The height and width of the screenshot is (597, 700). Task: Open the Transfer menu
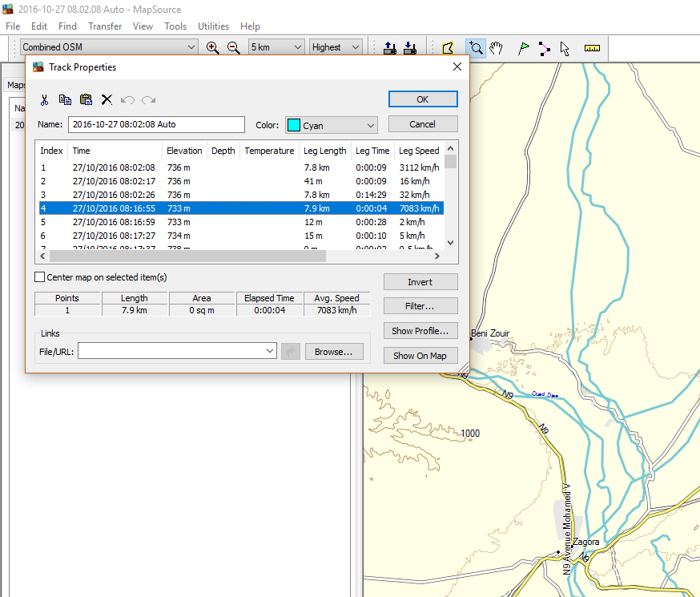(105, 26)
